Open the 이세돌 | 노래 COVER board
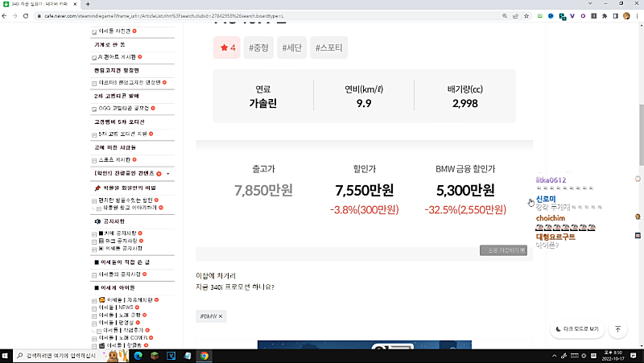The image size is (644, 363). tap(123, 338)
